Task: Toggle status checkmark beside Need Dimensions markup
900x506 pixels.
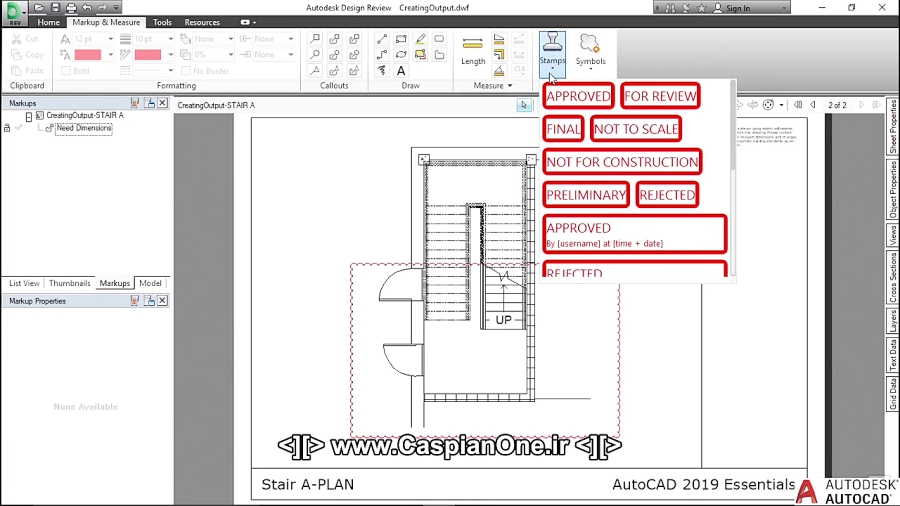Action: (x=18, y=128)
